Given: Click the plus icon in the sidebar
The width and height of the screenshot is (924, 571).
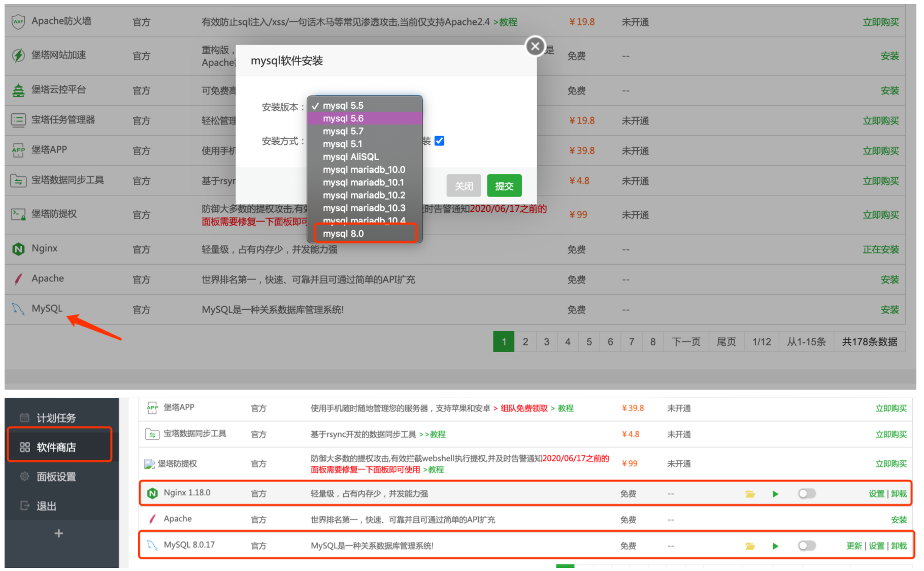Looking at the screenshot, I should click(59, 533).
